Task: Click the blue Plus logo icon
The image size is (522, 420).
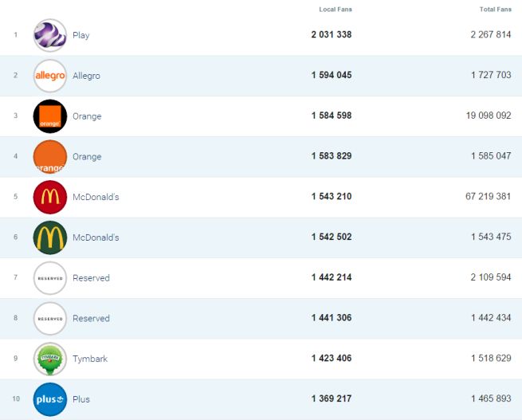Action: tap(50, 399)
